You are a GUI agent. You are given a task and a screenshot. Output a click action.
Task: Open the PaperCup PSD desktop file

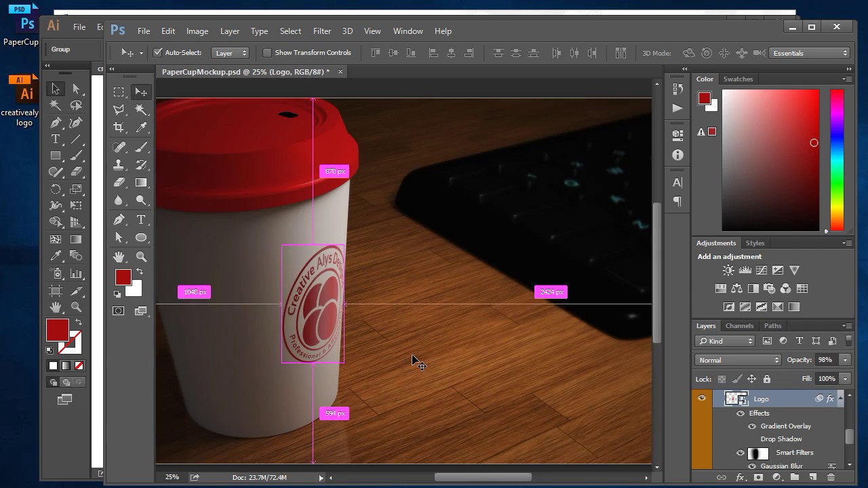22,27
